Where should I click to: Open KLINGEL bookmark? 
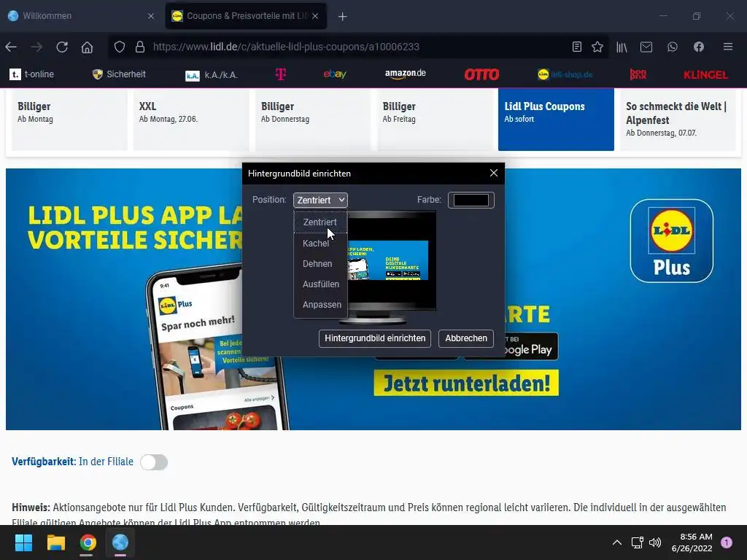[705, 75]
